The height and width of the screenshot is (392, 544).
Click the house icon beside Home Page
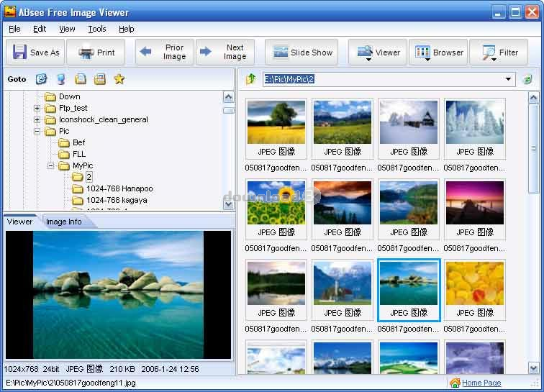[455, 383]
